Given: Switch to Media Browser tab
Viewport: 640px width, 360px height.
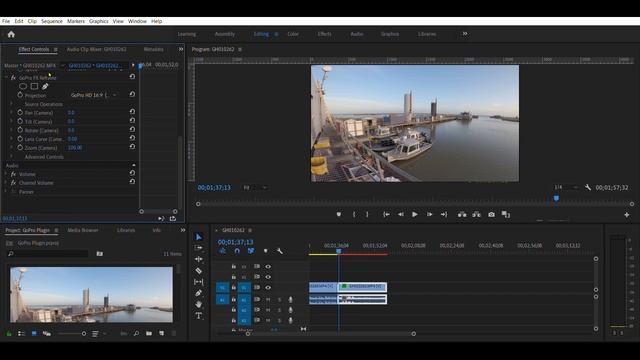Looking at the screenshot, I should (83, 230).
